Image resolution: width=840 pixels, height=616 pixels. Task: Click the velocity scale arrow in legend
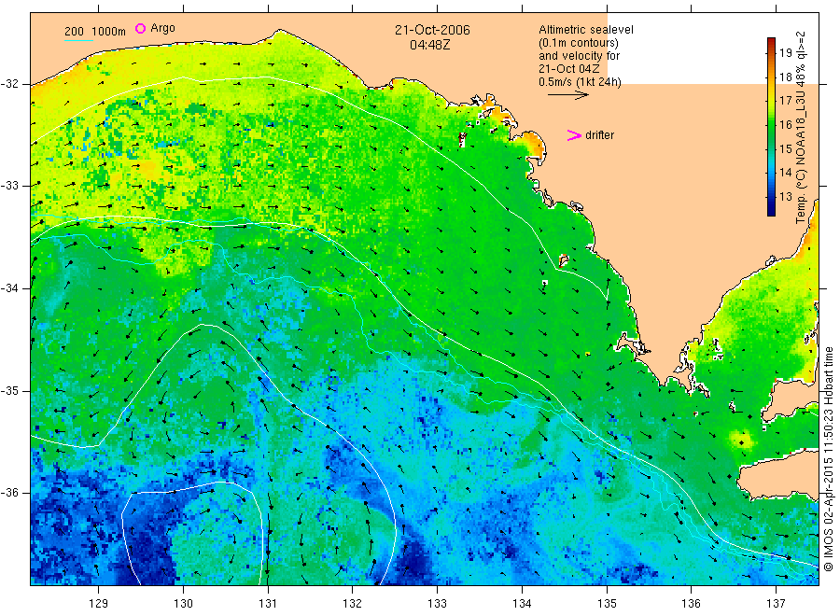(x=567, y=95)
